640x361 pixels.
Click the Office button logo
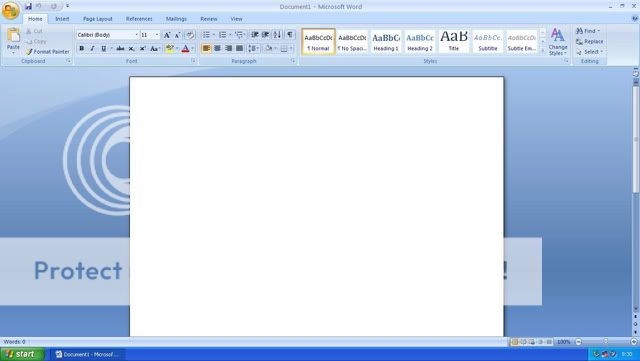click(11, 10)
